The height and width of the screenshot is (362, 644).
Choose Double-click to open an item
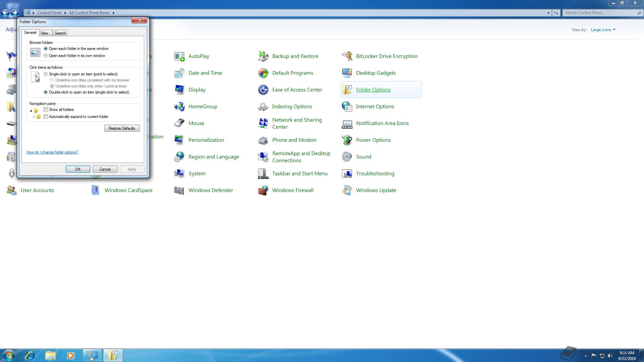[x=46, y=92]
